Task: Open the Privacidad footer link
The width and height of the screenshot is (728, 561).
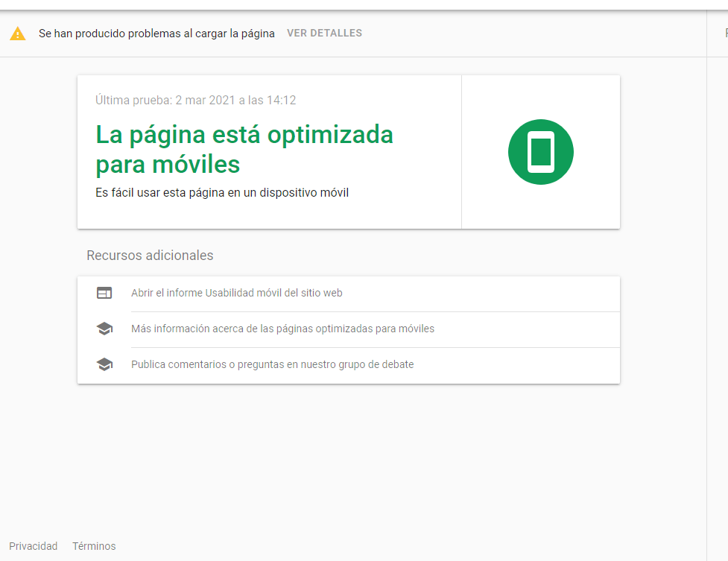Action: pos(34,546)
